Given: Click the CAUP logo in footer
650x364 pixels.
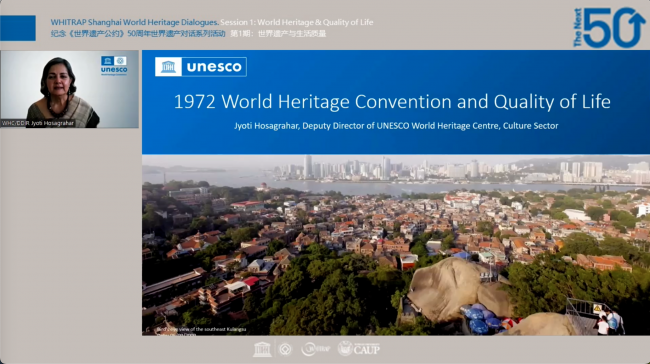Looking at the screenshot, I should click(359, 349).
